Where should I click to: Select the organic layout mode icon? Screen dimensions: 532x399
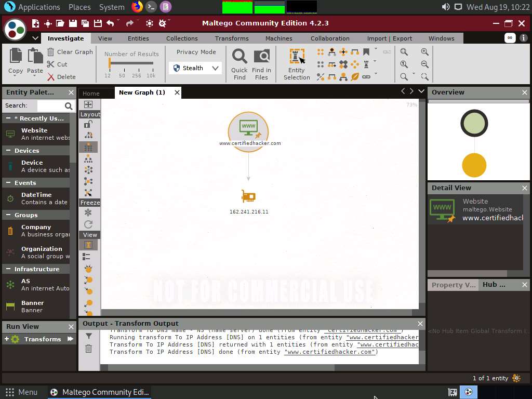tap(88, 181)
